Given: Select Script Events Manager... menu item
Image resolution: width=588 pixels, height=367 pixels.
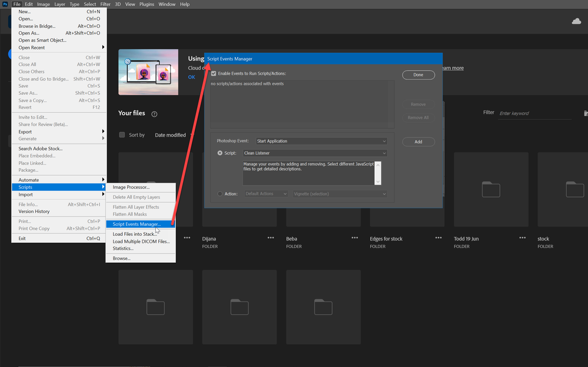Looking at the screenshot, I should click(x=141, y=224).
